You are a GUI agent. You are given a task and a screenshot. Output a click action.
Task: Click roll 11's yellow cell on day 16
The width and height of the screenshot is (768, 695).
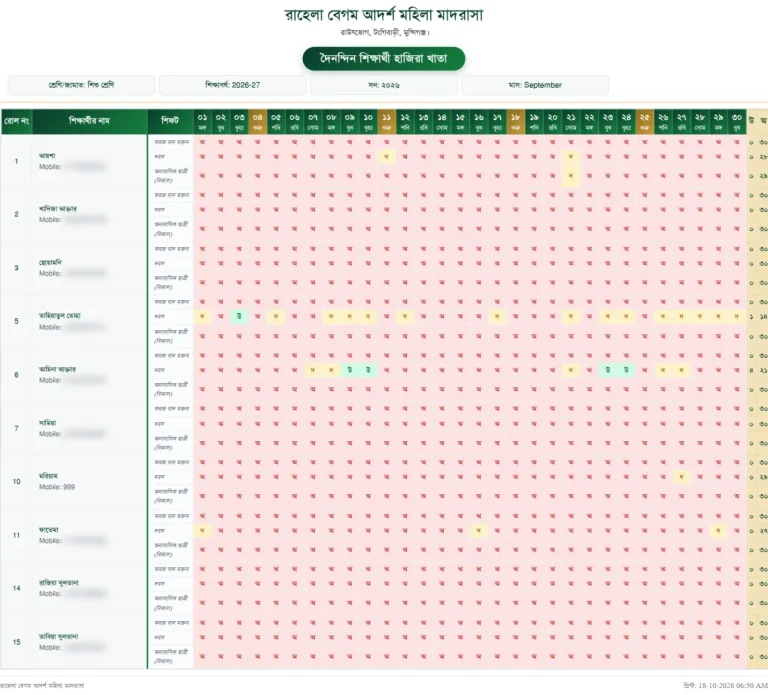tap(479, 530)
